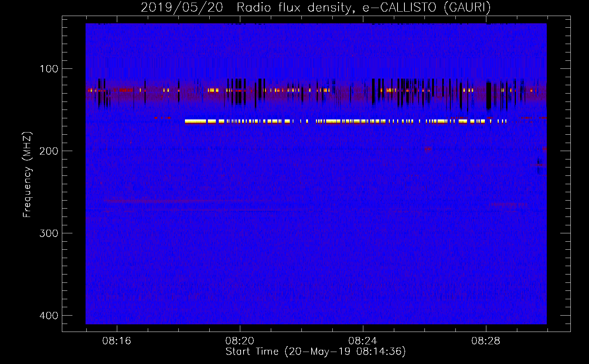Click the 400 frequency tick label
589x364 pixels.
point(49,316)
